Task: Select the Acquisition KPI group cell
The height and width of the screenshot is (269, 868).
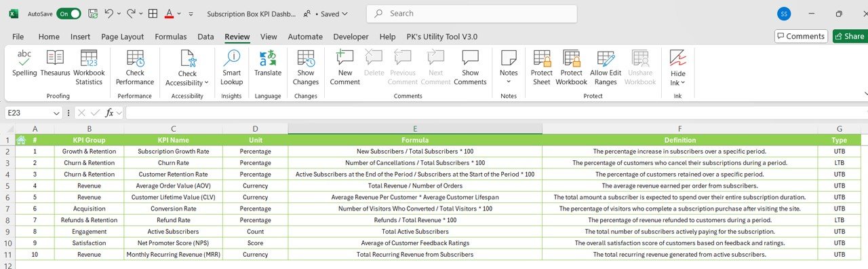Action: [89, 209]
